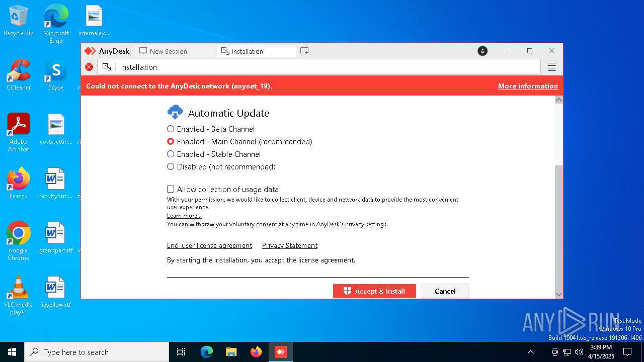Select CCleaner desktop shortcut
This screenshot has height=362, width=644.
coord(19,75)
